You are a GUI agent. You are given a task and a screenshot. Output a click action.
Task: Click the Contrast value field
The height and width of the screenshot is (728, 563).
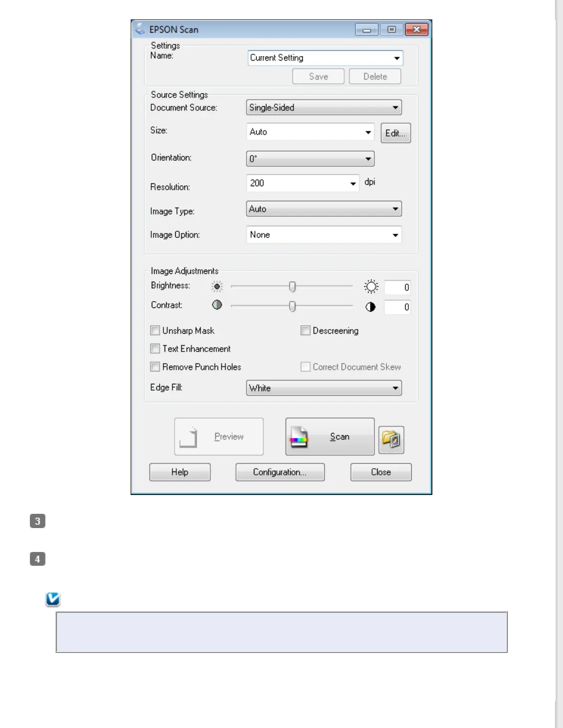click(x=397, y=307)
